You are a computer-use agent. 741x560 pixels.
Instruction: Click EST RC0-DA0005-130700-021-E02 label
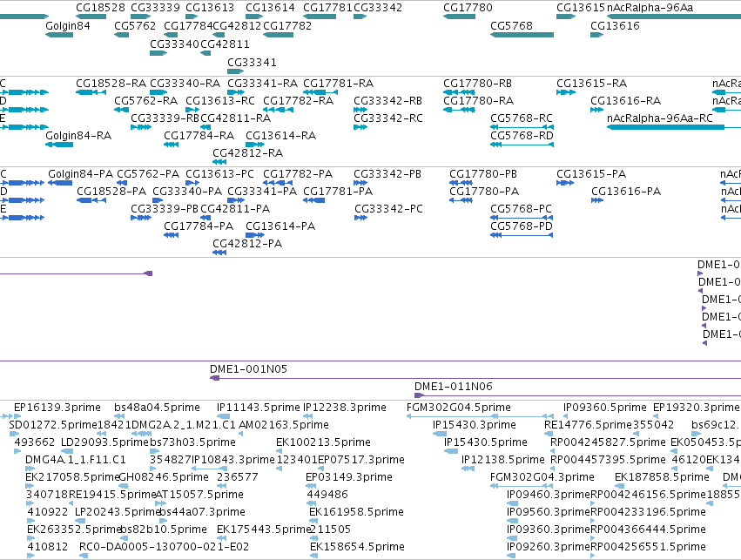coord(164,547)
